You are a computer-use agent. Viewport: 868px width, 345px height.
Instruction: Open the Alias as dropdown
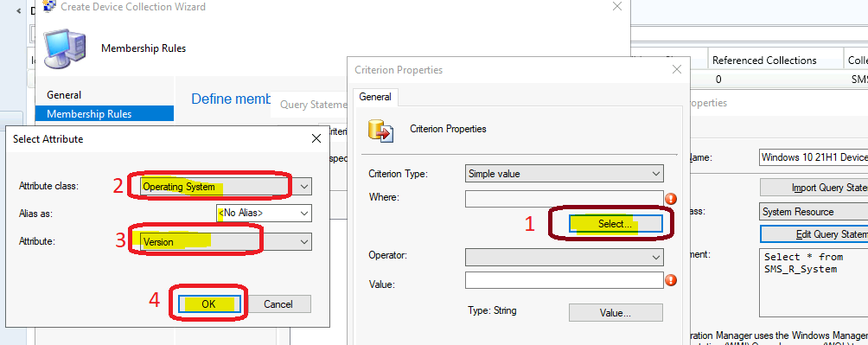264,213
